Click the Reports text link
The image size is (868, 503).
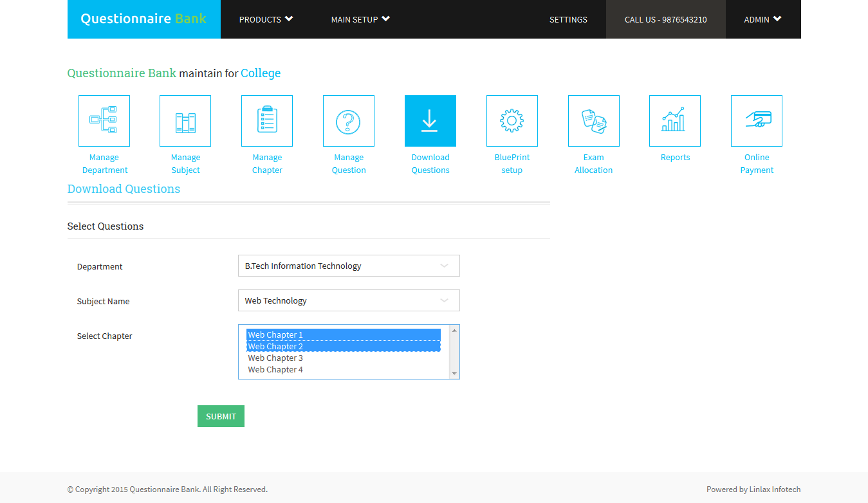point(675,158)
